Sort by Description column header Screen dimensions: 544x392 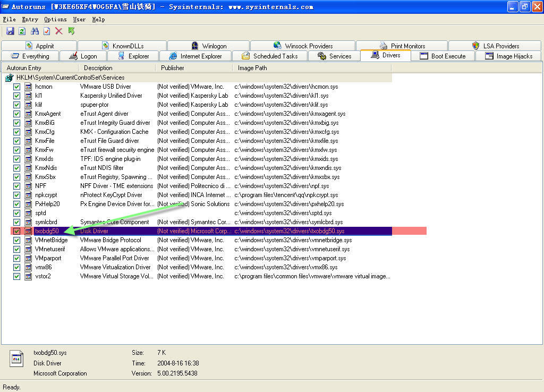coord(117,68)
